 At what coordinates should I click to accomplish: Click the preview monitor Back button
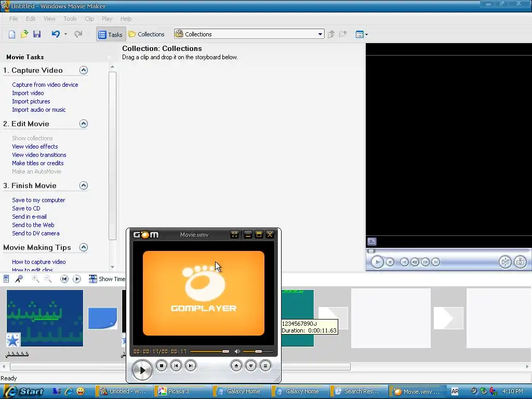coord(404,262)
